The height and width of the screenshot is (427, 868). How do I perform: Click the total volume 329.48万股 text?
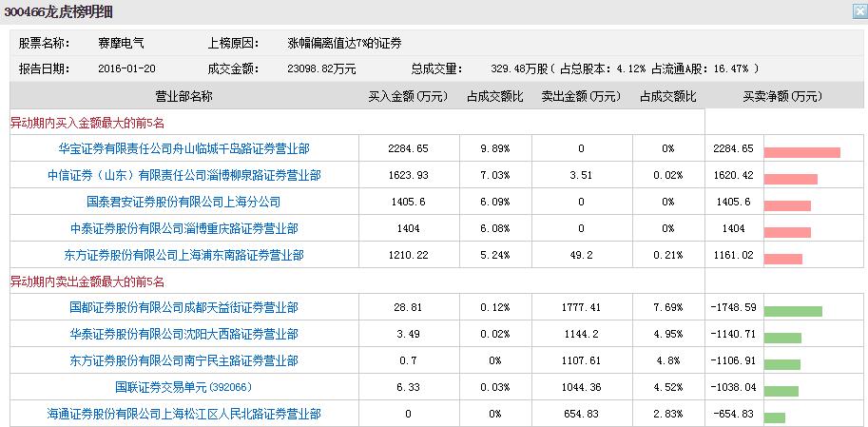[519, 68]
